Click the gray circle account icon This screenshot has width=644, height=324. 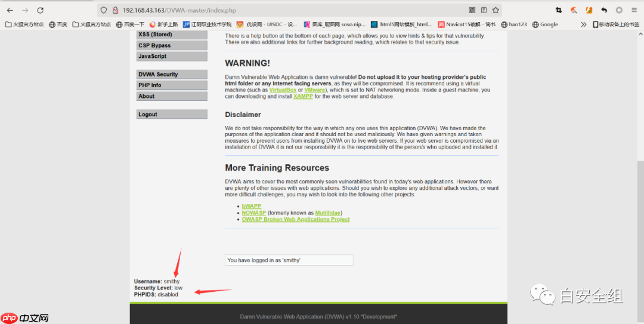click(619, 10)
